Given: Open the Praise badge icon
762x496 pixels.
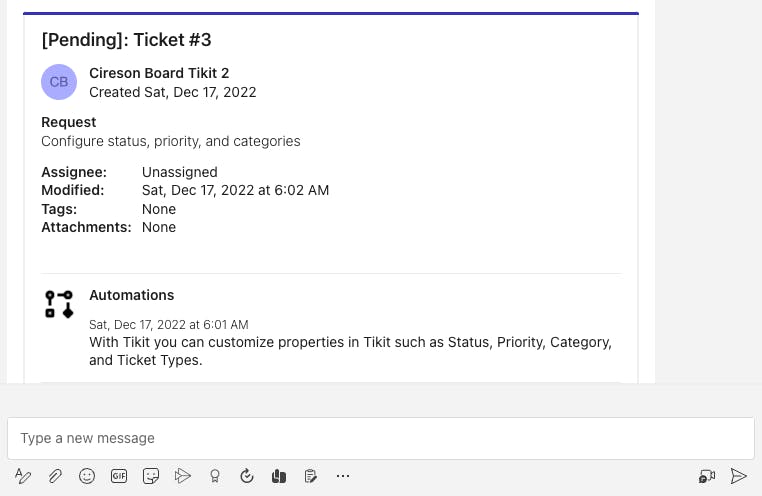Looking at the screenshot, I should point(215,476).
